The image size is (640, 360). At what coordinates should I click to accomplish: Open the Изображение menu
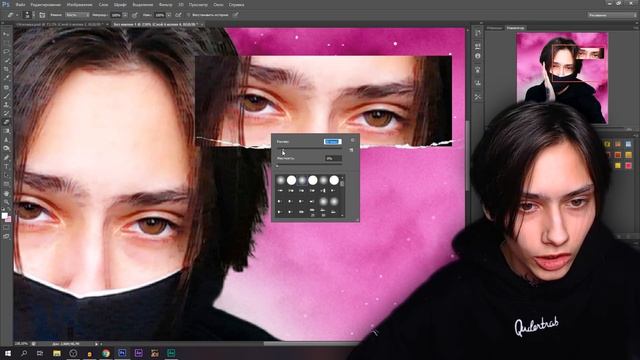pos(79,4)
